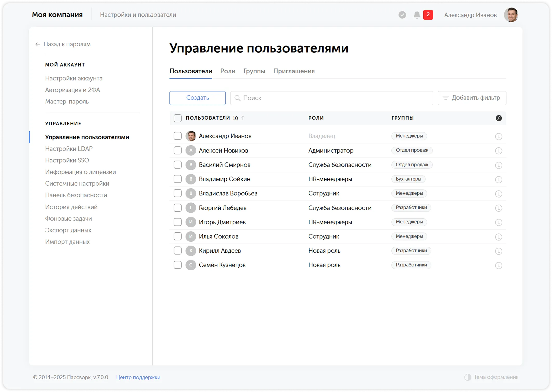Click Моя компания logo text
This screenshot has width=552, height=392.
coord(57,15)
